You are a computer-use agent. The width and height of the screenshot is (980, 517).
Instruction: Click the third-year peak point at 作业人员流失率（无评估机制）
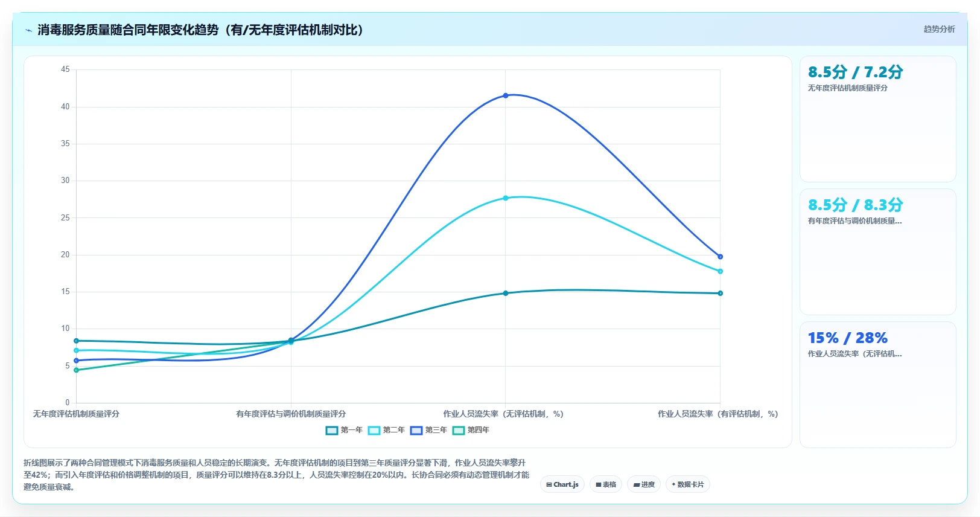click(x=506, y=95)
